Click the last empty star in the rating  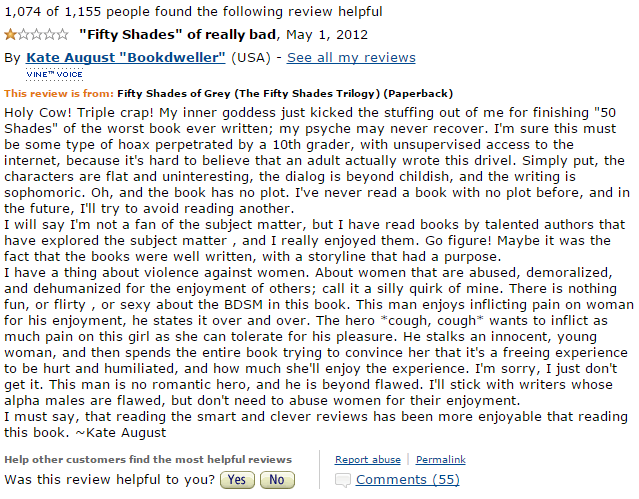62,34
